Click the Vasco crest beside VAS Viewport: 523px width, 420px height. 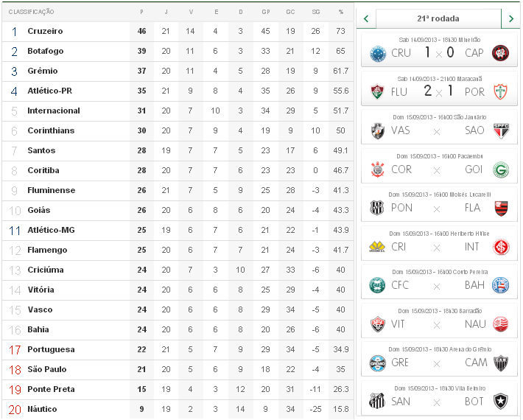377,130
